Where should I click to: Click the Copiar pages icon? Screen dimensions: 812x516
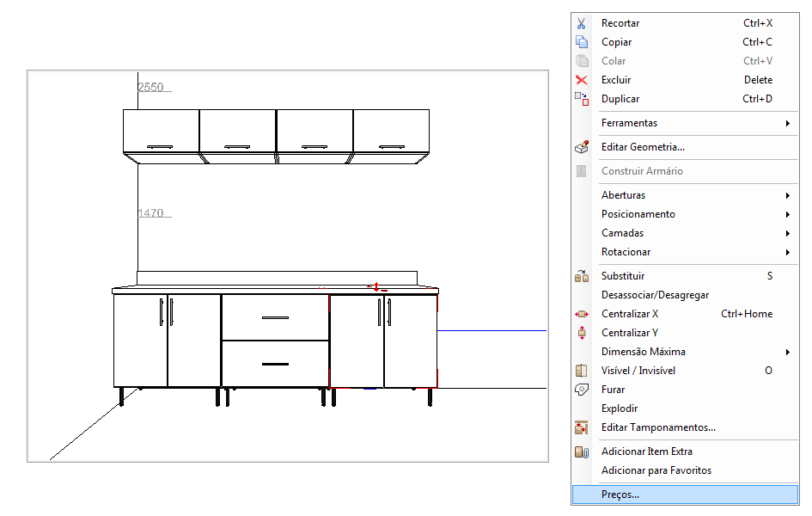tap(582, 42)
